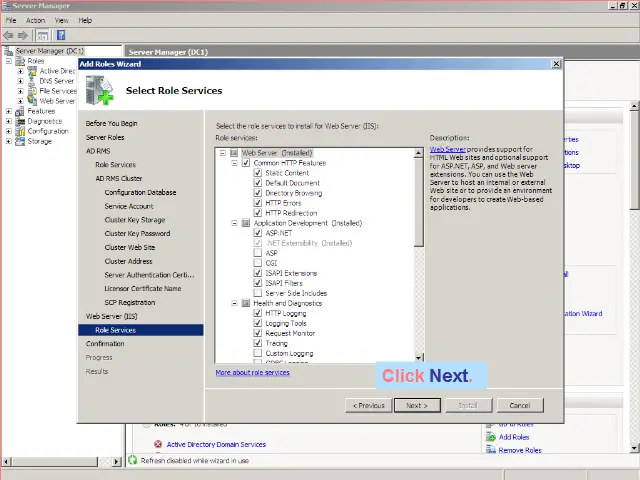Click the Add Roles link in Server Manager
Screen dimensions: 640x480
point(514,437)
